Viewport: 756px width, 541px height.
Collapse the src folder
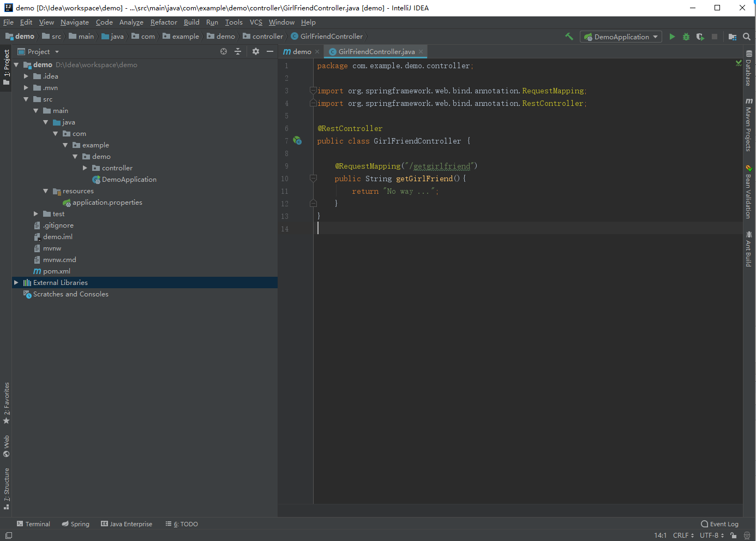[x=26, y=99]
